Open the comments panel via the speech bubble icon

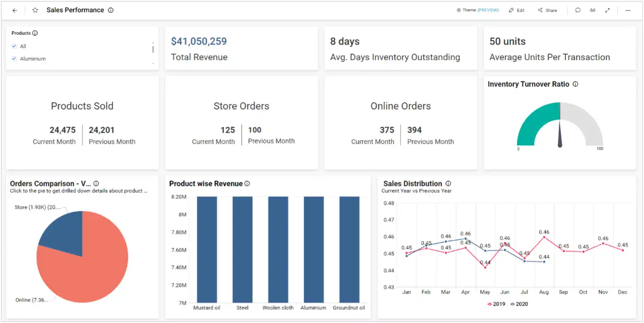577,10
